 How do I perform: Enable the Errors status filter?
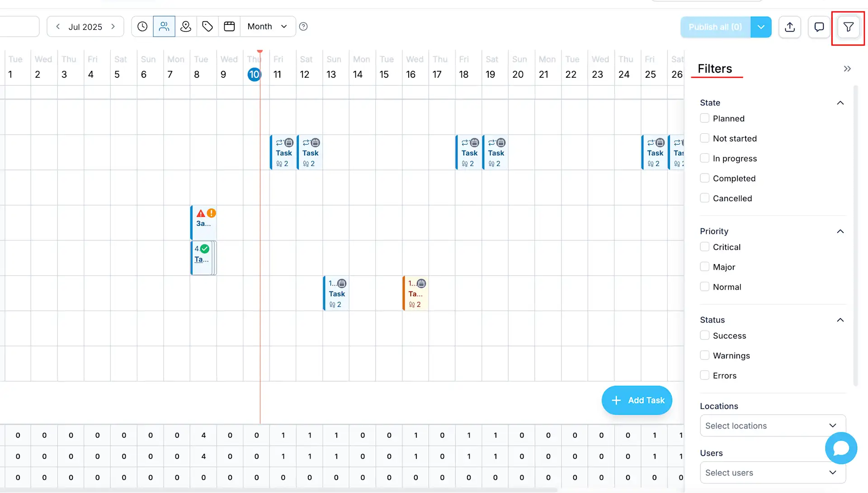click(x=704, y=375)
